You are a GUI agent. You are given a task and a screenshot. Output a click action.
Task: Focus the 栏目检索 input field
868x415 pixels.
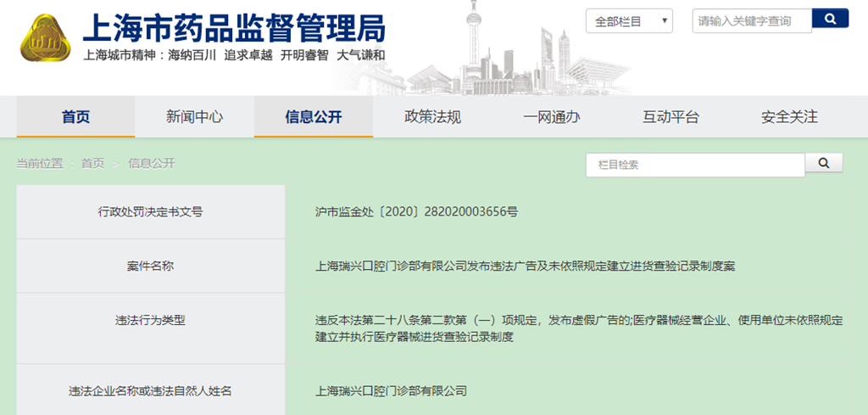click(x=695, y=165)
